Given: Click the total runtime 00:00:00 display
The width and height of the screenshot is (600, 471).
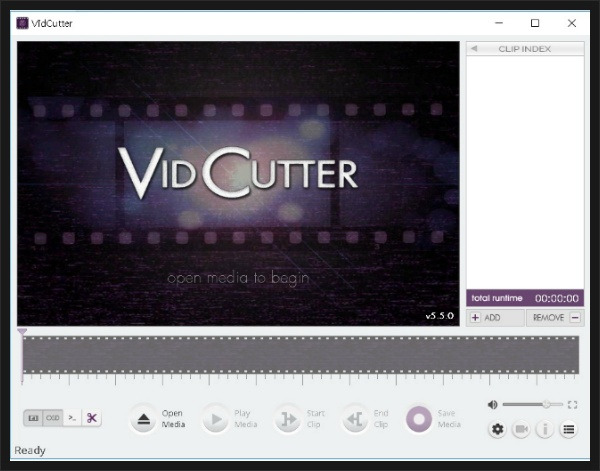Looking at the screenshot, I should coord(525,298).
